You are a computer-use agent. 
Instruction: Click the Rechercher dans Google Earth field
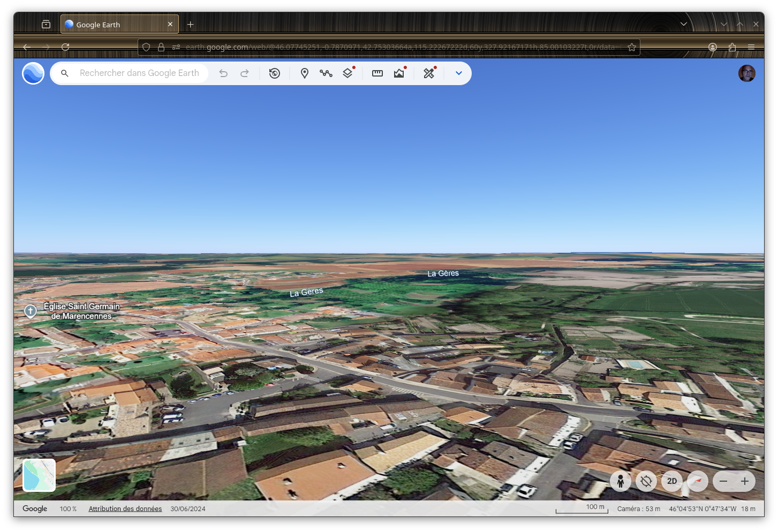(x=139, y=73)
